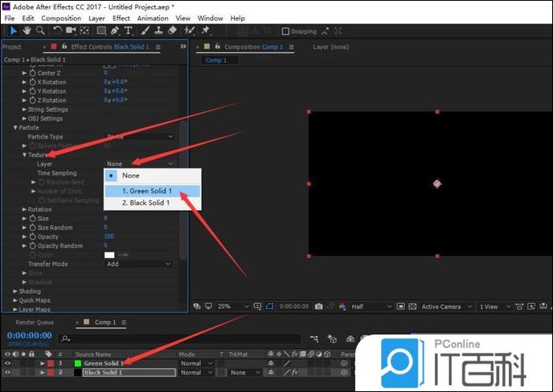Toggle visibility of Black Solid 1 layer

click(9, 372)
